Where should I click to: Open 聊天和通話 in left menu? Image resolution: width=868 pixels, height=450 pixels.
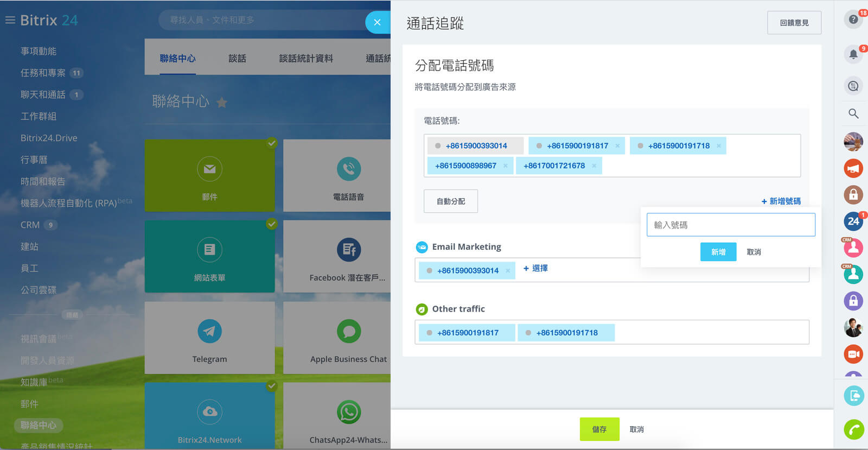coord(43,94)
